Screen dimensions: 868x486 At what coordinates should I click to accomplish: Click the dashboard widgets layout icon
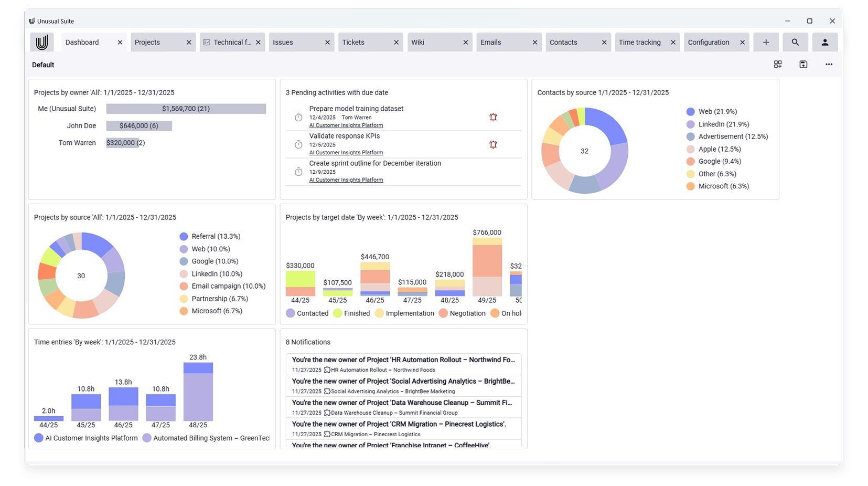(x=778, y=65)
